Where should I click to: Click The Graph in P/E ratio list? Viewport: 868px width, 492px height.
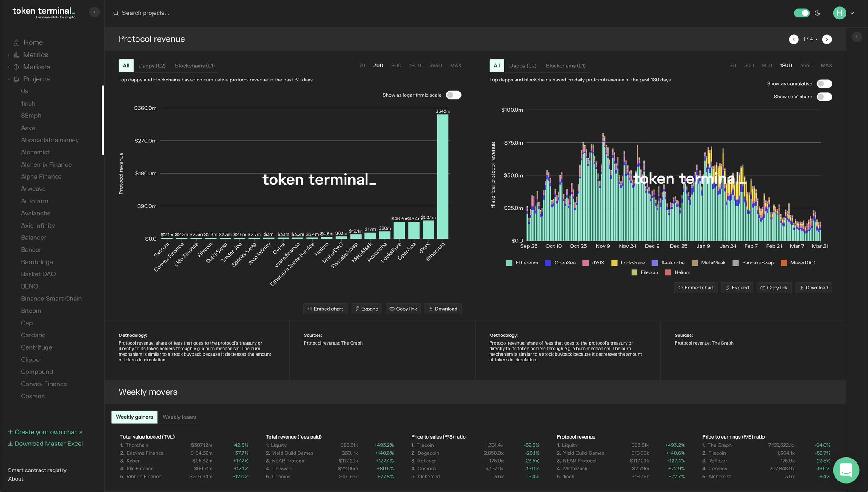(x=719, y=445)
